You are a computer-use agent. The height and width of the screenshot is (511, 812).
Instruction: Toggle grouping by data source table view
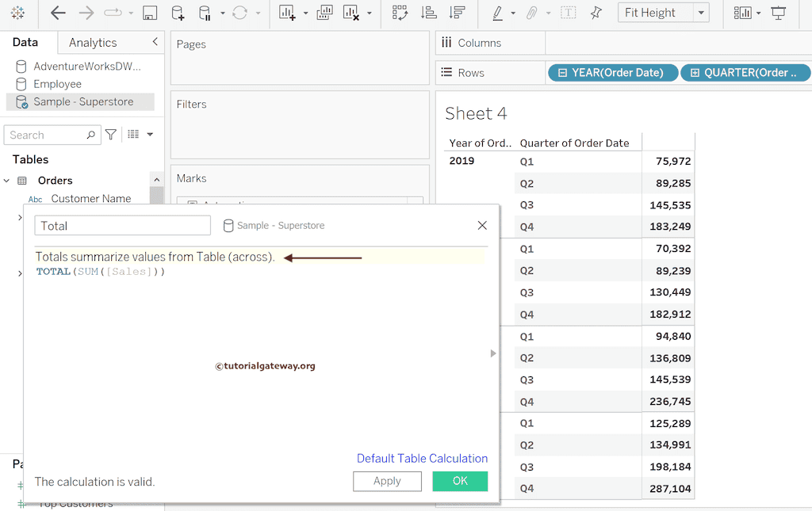(x=132, y=135)
